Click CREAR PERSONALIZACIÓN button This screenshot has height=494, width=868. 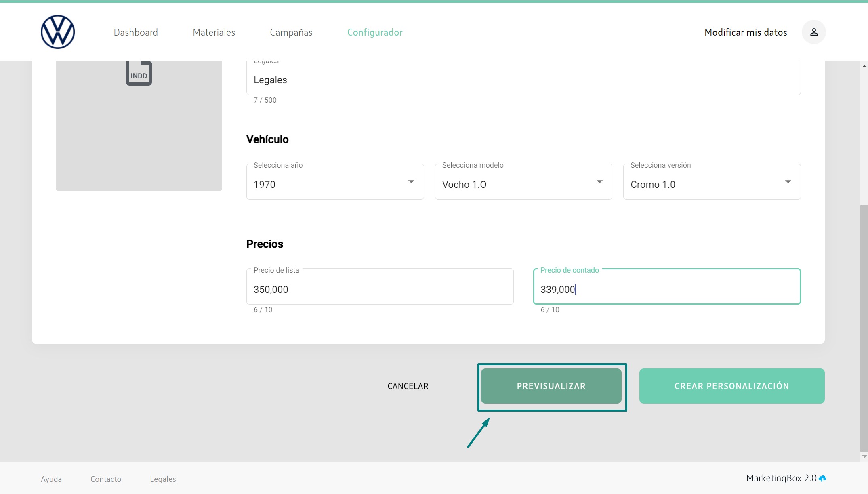[731, 386]
